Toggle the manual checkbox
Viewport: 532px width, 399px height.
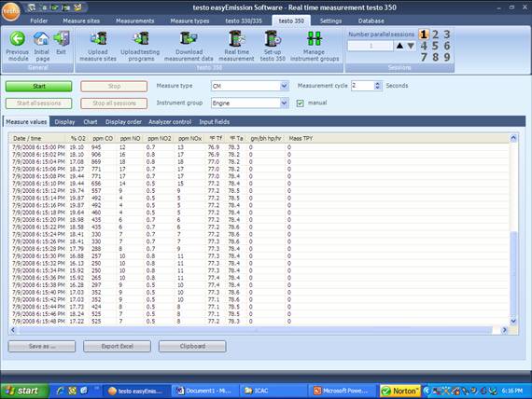[300, 103]
